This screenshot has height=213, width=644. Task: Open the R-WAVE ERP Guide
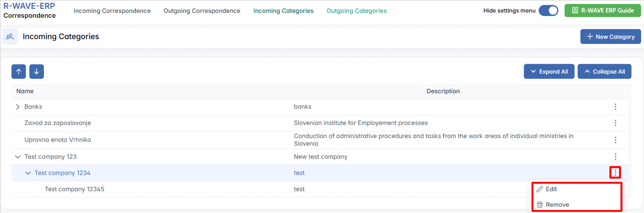tap(603, 10)
